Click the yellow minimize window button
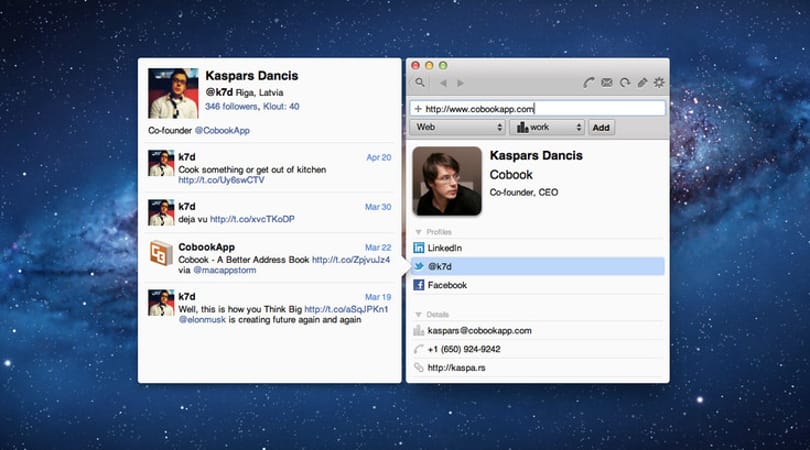 429,66
